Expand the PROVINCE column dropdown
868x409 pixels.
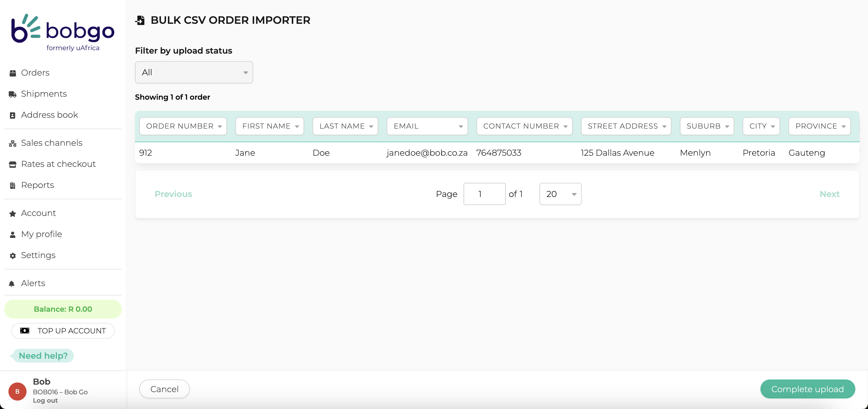(x=819, y=126)
